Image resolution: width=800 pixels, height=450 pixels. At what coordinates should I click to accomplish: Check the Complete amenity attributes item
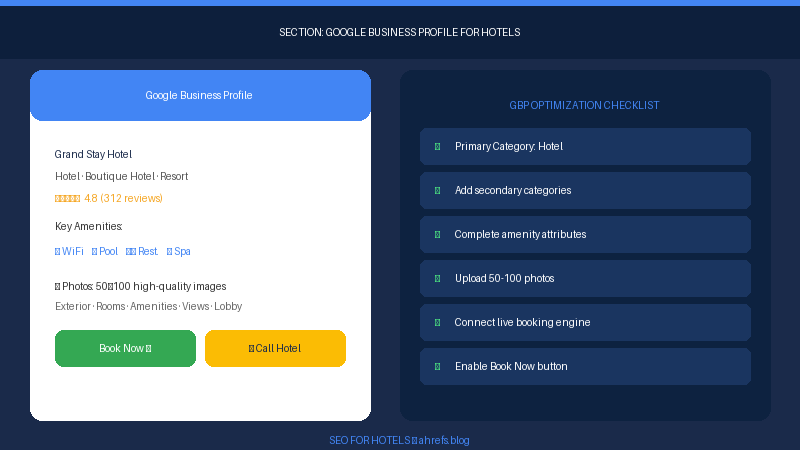[585, 235]
